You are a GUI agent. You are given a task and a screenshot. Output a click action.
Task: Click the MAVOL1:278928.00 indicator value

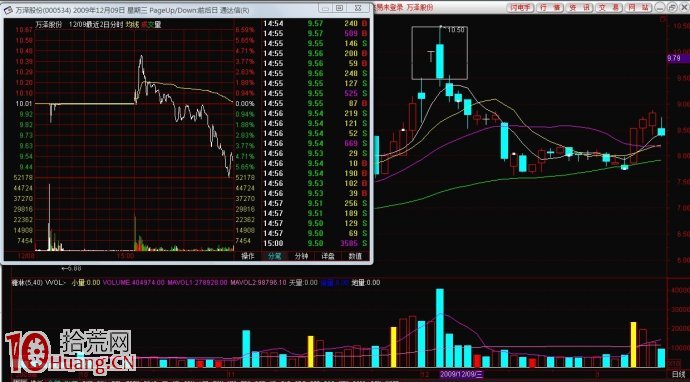pos(198,283)
